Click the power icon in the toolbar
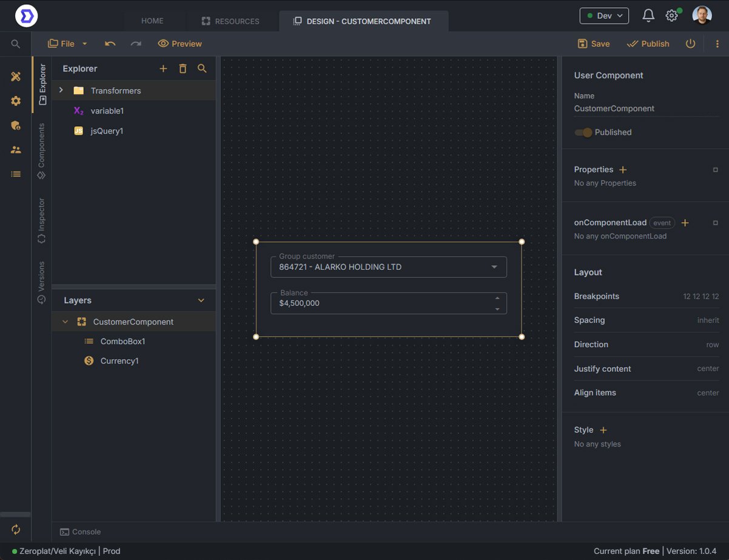 pyautogui.click(x=690, y=44)
